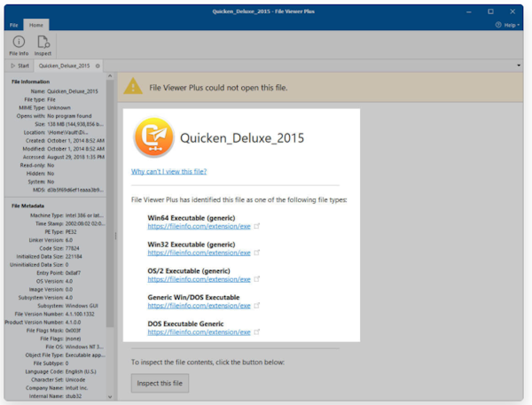
Task: Select Code Size value 77824
Action: tap(73, 248)
